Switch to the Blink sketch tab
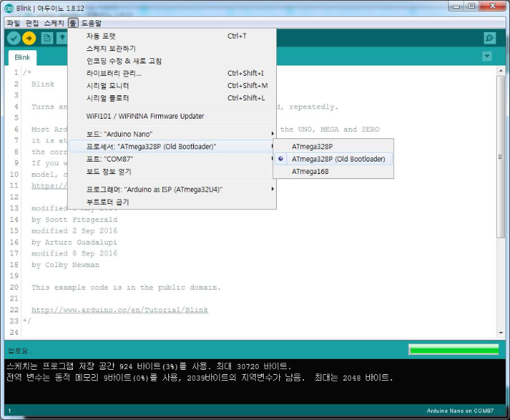 [x=22, y=58]
